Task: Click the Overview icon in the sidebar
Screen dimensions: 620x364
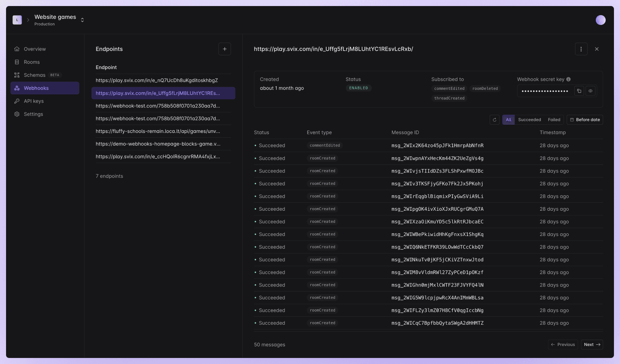Action: pyautogui.click(x=17, y=49)
